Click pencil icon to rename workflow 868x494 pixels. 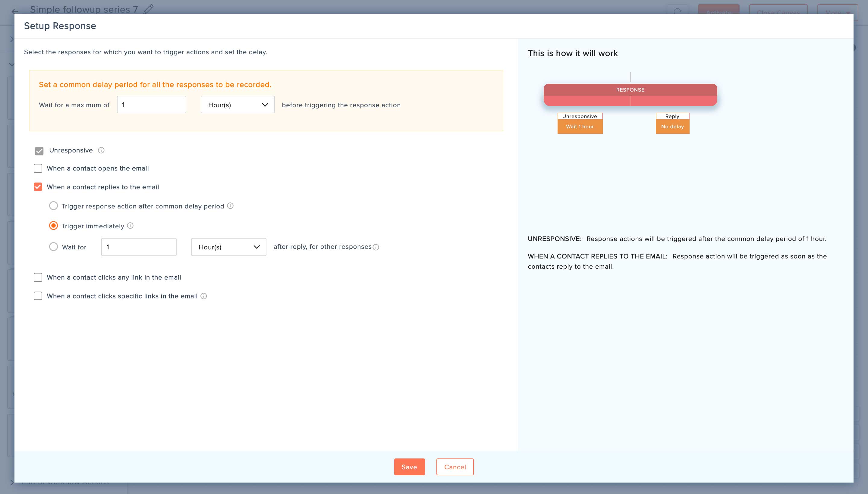click(148, 9)
